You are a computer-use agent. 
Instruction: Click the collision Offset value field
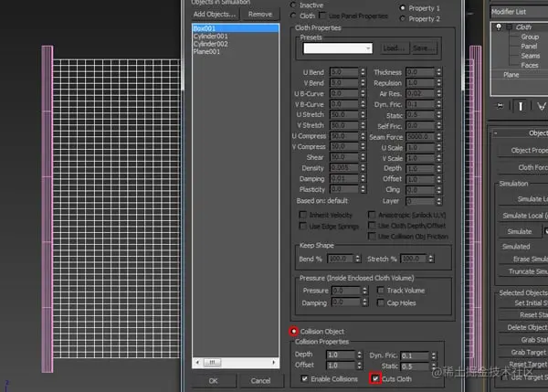coord(341,366)
